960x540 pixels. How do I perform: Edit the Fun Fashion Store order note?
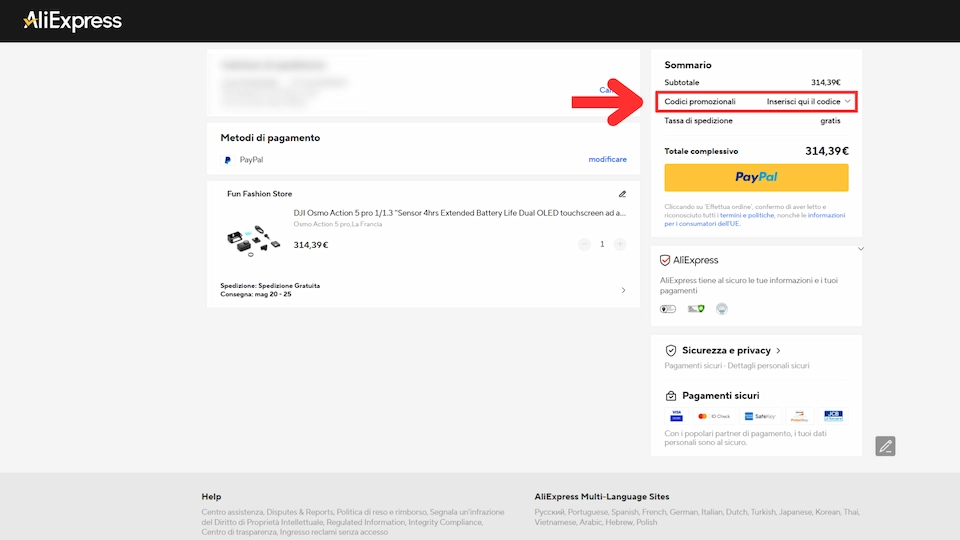622,194
